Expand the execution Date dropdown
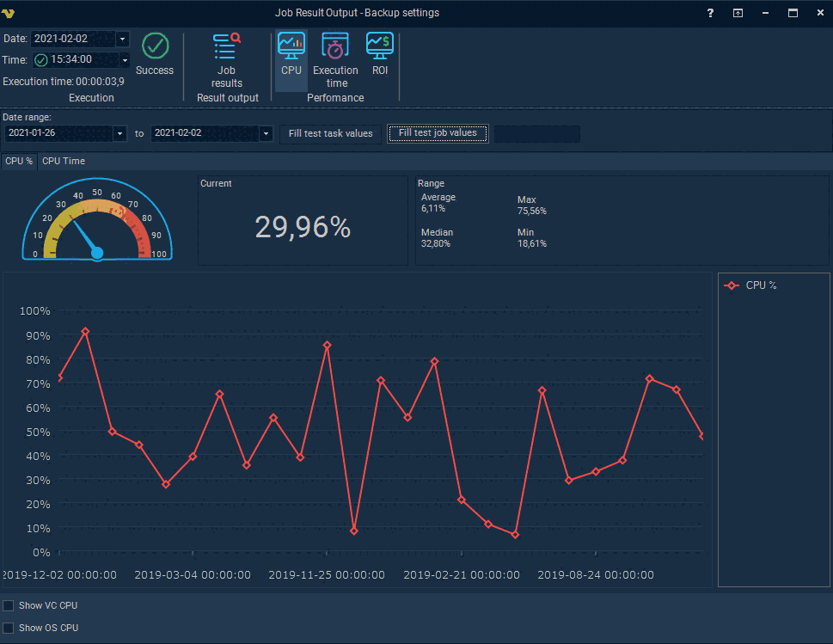This screenshot has width=833, height=644. pos(122,39)
